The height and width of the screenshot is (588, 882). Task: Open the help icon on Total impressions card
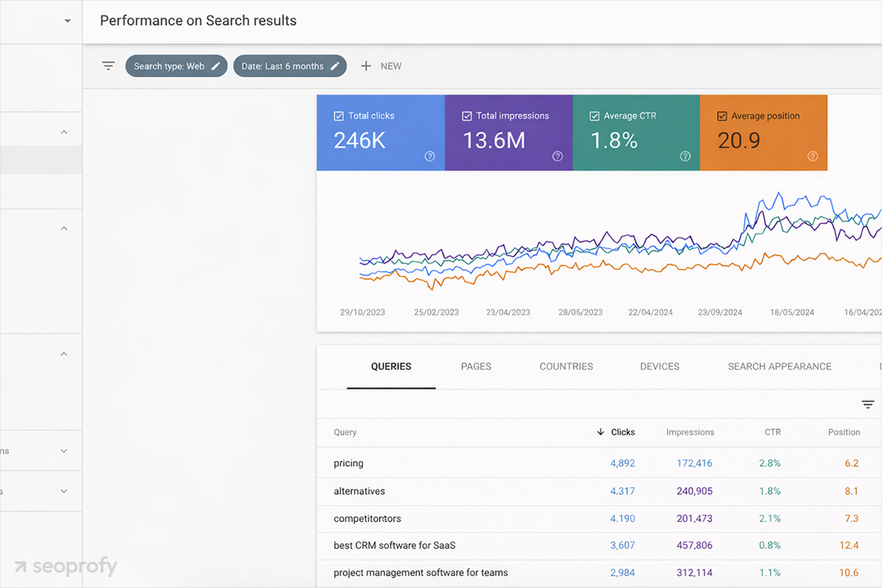tap(557, 156)
